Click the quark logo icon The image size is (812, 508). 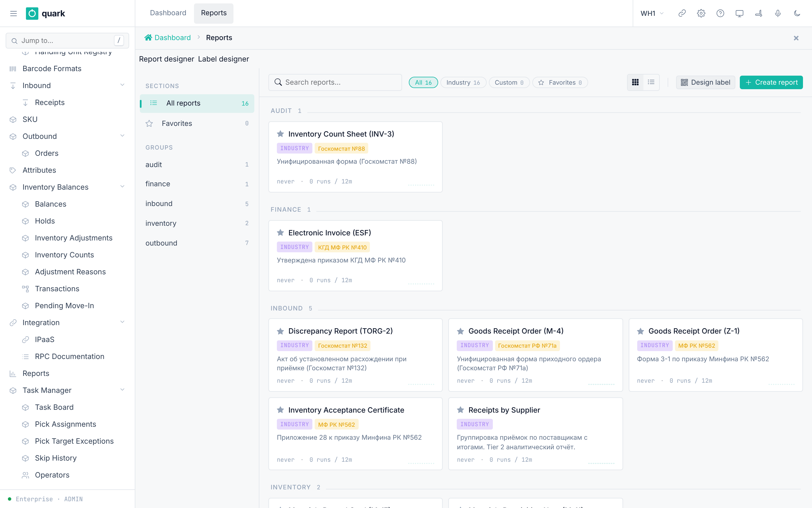[x=32, y=14]
